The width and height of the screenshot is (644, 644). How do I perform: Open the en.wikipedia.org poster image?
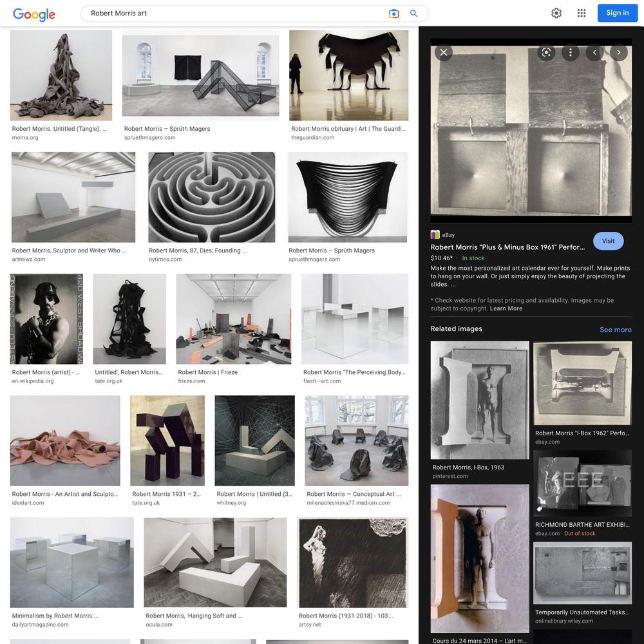pos(46,319)
